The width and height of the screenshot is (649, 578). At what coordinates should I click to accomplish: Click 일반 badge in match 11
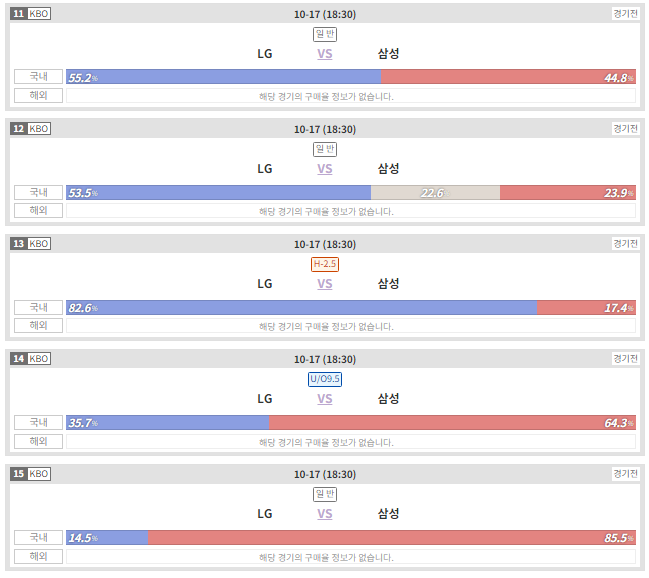click(325, 34)
